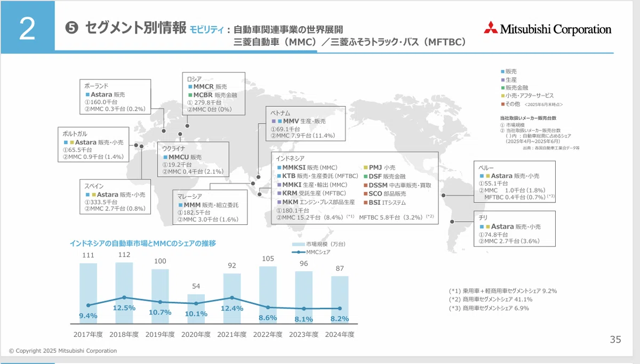Screen dimensions: 640x364
Task: Click the 9.4% share data label
Action: tap(88, 316)
